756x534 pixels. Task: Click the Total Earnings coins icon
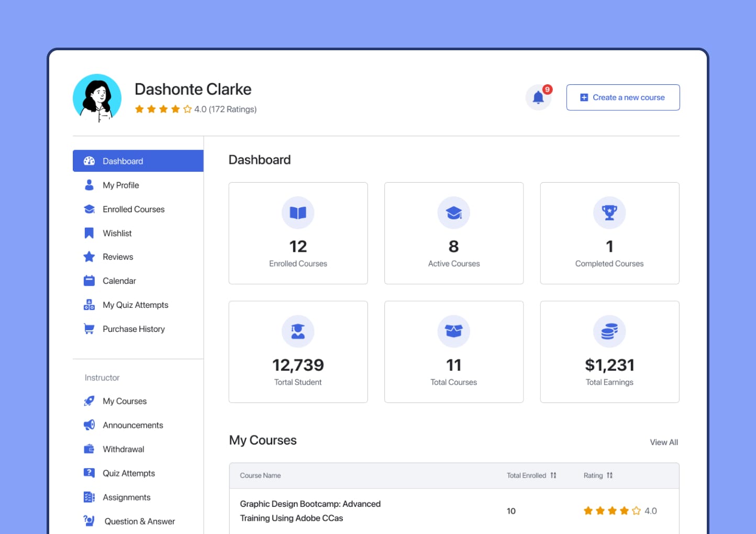click(609, 331)
